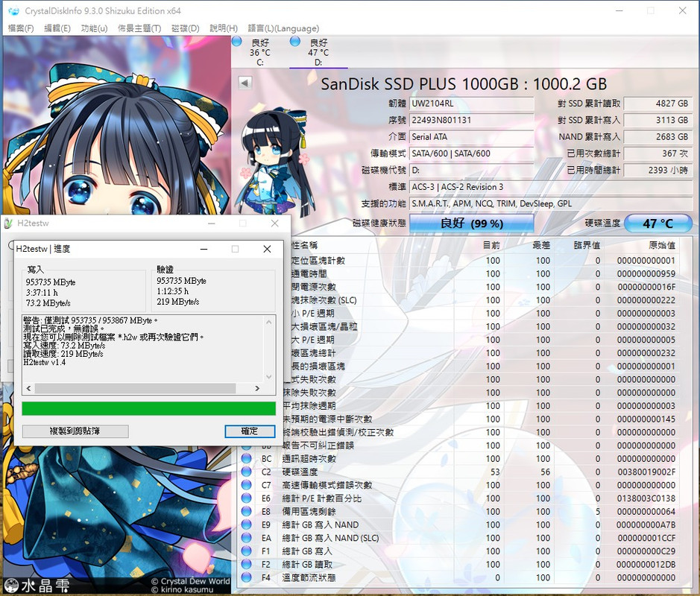
Task: Select the 總計 GB 讀取 attribute row
Action: coord(458,564)
